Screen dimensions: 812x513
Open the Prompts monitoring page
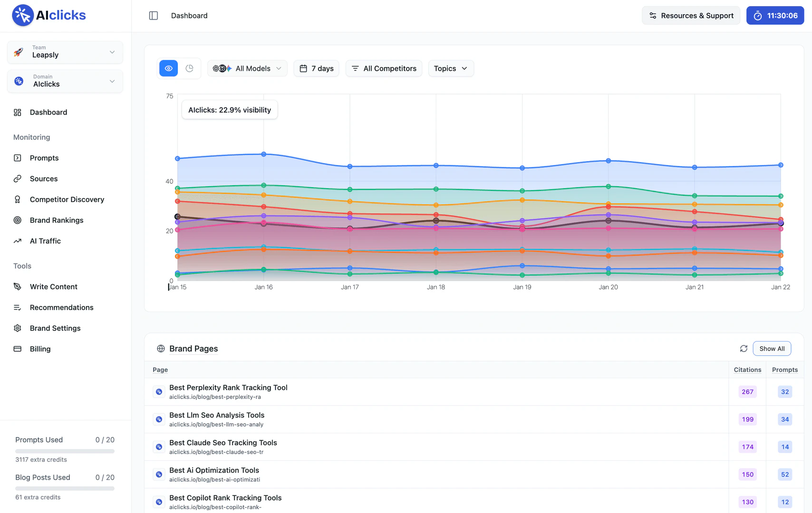coord(44,158)
